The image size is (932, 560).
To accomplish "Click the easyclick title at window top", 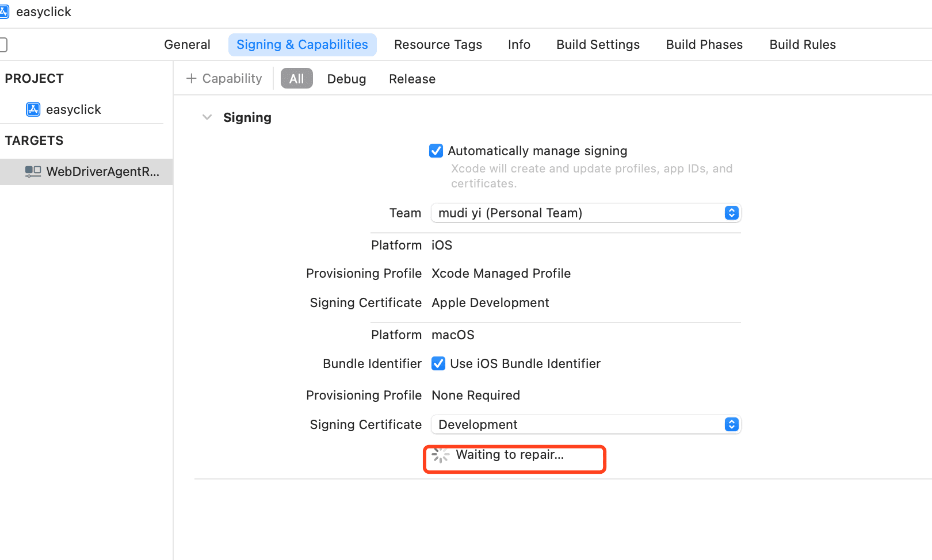I will (x=44, y=11).
